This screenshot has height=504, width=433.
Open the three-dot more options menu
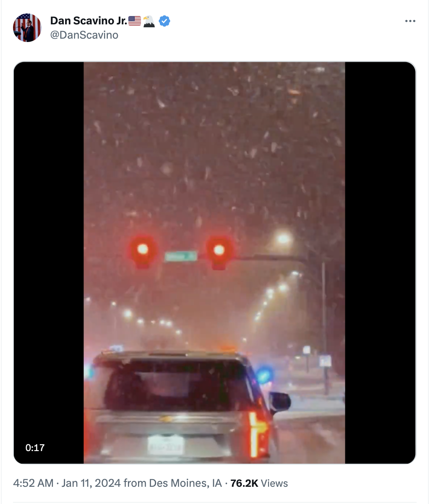click(410, 21)
